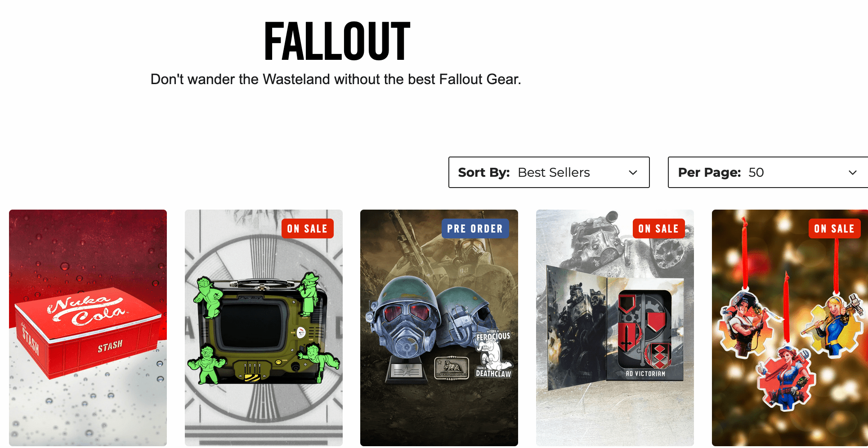Open the Sort By Best Sellers dropdown
Viewport: 868px width, 448px height.
coord(549,172)
